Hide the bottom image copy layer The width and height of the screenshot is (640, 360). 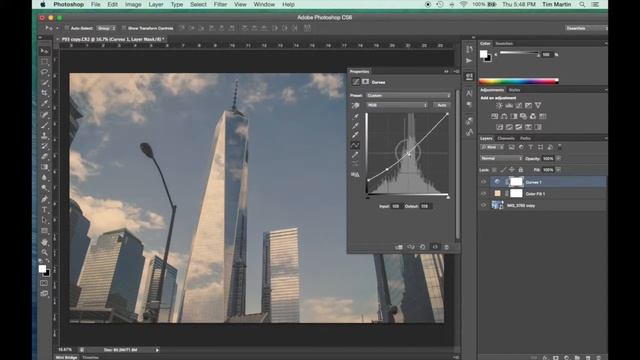click(484, 205)
